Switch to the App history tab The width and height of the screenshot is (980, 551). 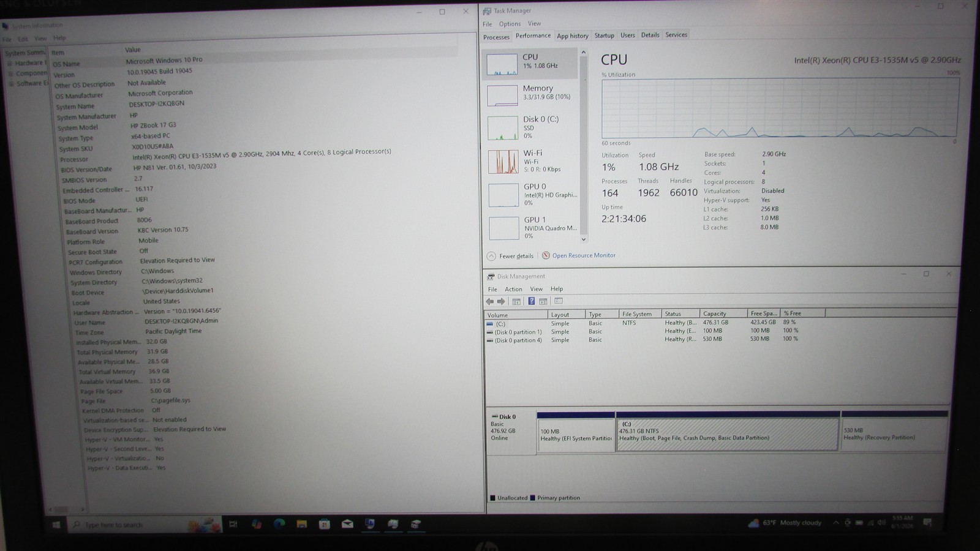tap(573, 36)
